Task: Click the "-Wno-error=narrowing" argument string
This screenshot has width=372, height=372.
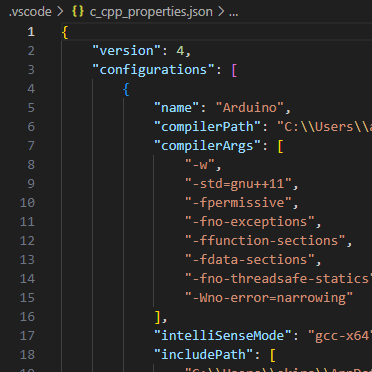Action: tap(269, 297)
